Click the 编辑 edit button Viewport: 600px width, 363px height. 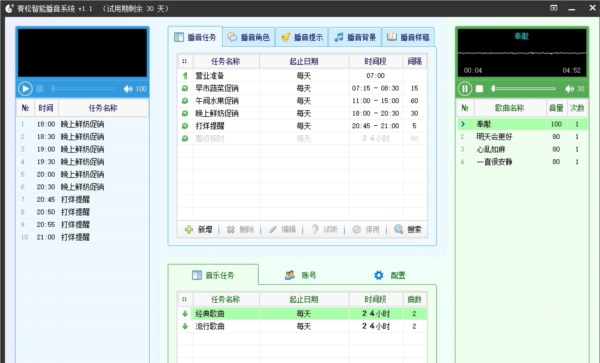282,230
